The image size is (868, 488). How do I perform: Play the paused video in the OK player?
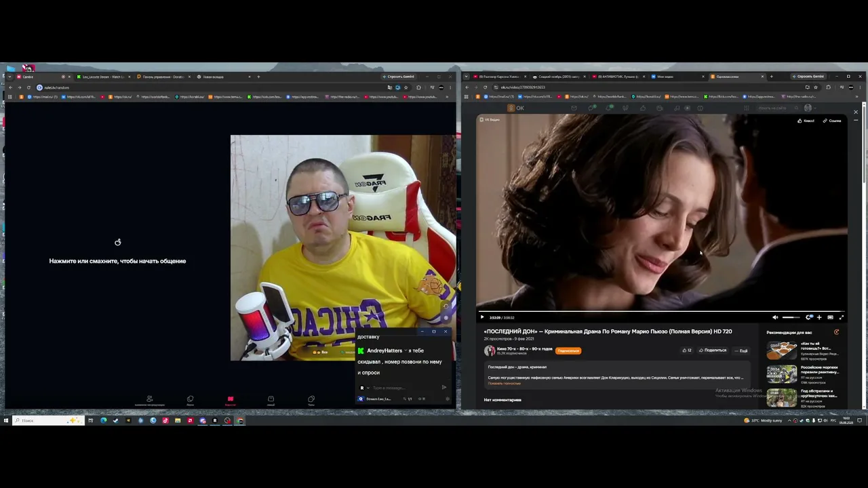point(482,317)
